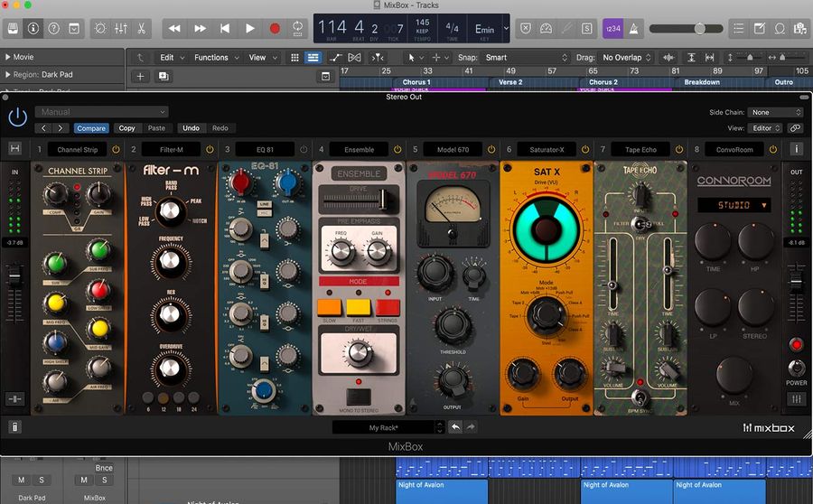Viewport: 813px width, 504px height.
Task: Toggle the 1234 count-in button
Action: click(x=612, y=29)
